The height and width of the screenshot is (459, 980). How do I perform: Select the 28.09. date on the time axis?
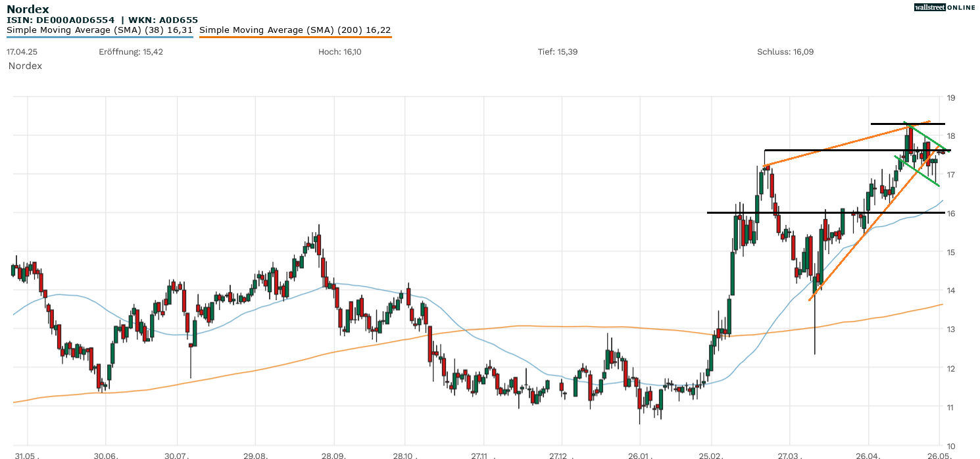[x=333, y=455]
